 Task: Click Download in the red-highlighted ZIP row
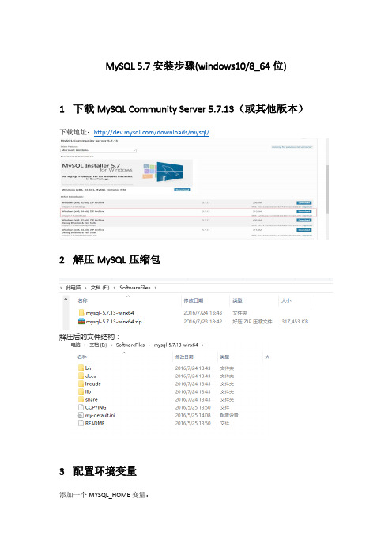304,211
